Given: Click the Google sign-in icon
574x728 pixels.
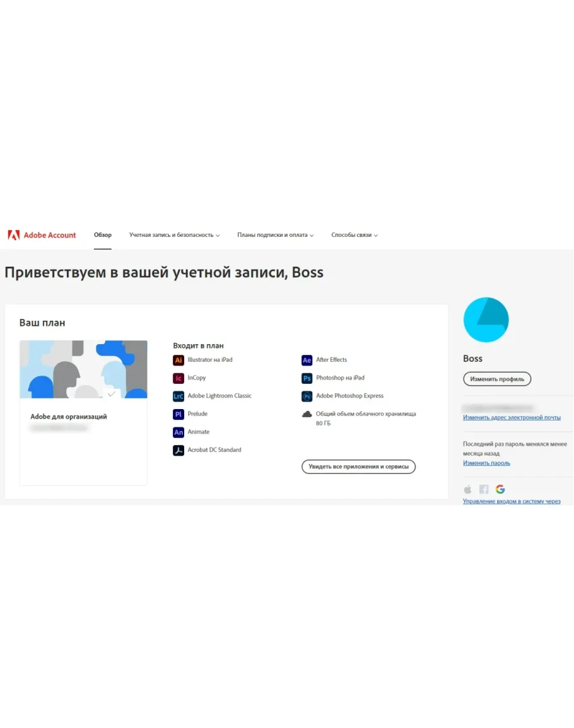Looking at the screenshot, I should (500, 489).
